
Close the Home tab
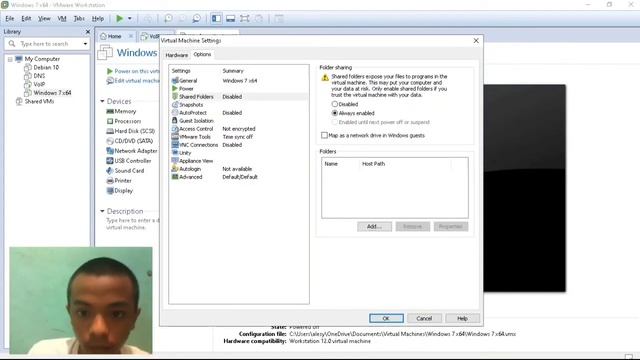131,36
